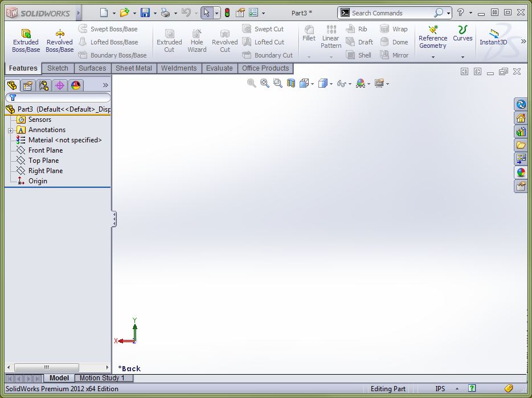
Task: Select the Revolved Boss/Base tool
Action: (60, 41)
